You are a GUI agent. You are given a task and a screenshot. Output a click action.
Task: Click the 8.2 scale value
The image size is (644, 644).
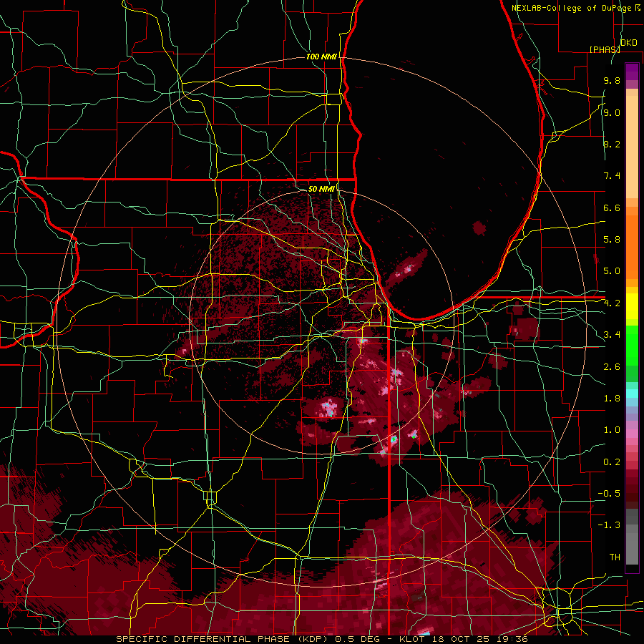pyautogui.click(x=612, y=144)
